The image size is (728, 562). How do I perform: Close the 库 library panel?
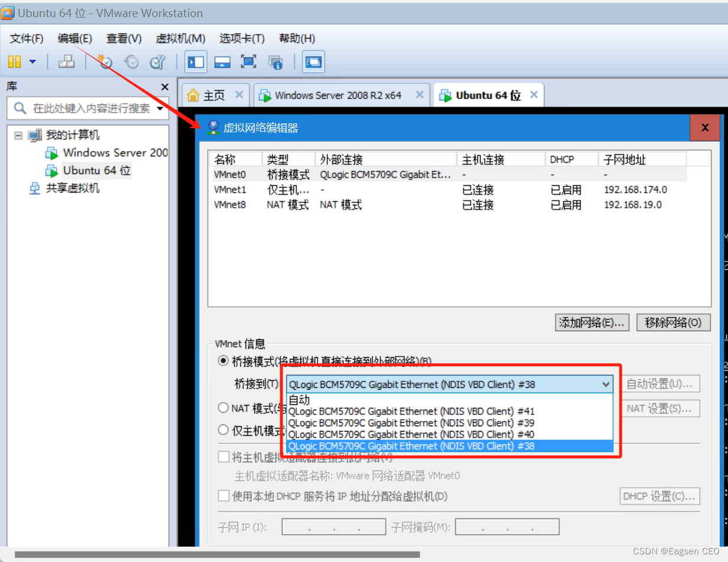165,87
